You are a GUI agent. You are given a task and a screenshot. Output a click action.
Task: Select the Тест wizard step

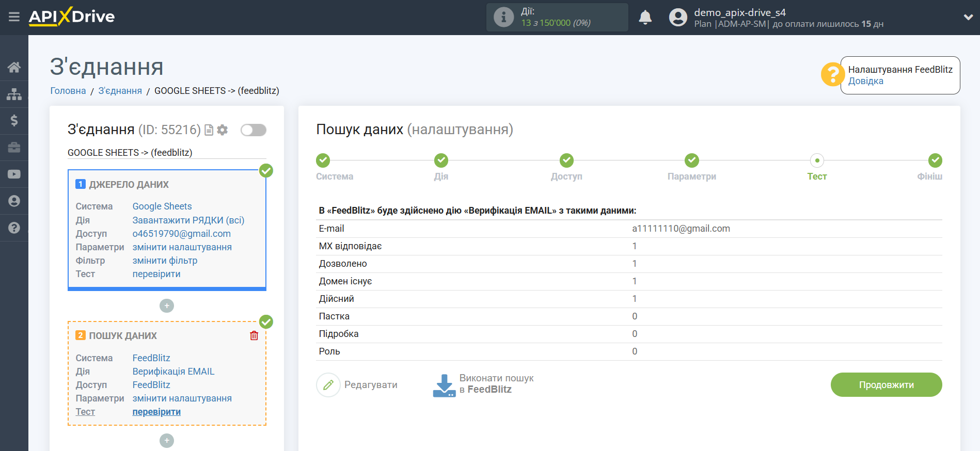coord(817,160)
